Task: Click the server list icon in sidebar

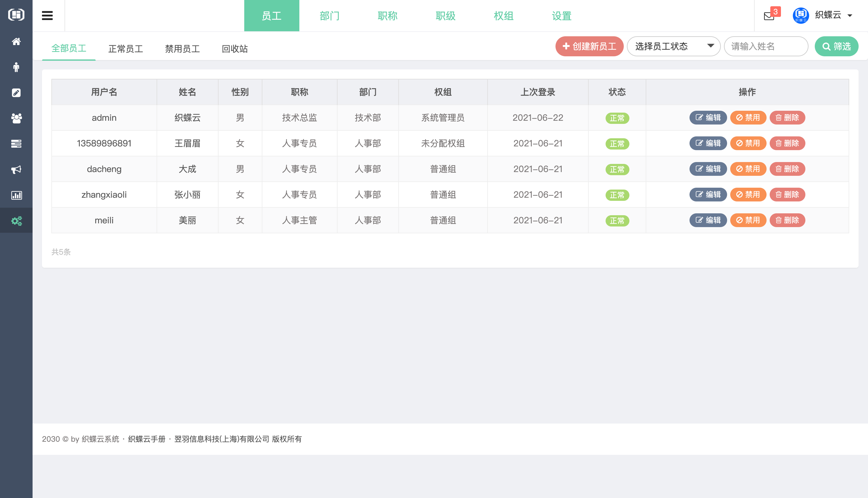Action: (x=16, y=144)
